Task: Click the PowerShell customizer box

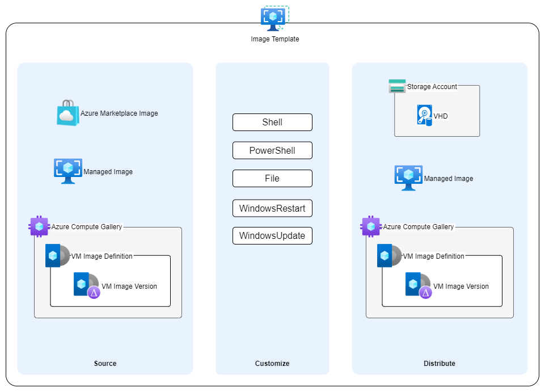Action: pos(272,150)
